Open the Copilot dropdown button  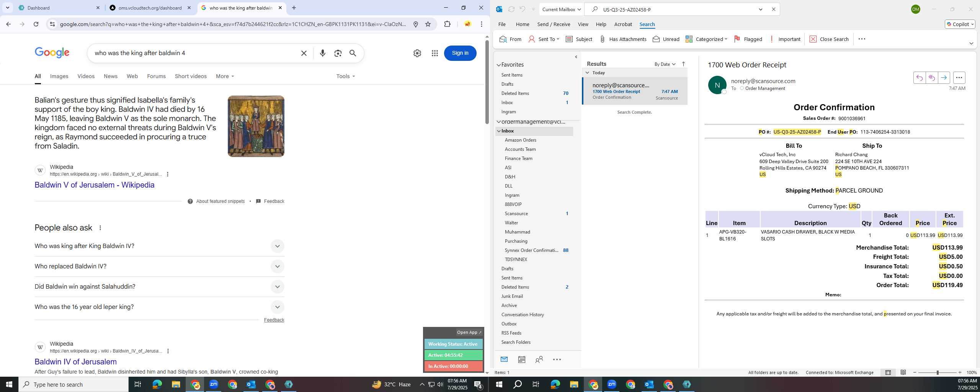[960, 24]
